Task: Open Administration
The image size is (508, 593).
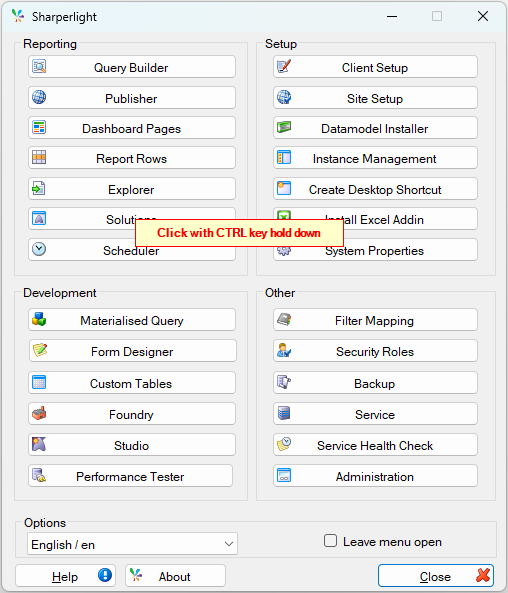Action: [x=375, y=476]
